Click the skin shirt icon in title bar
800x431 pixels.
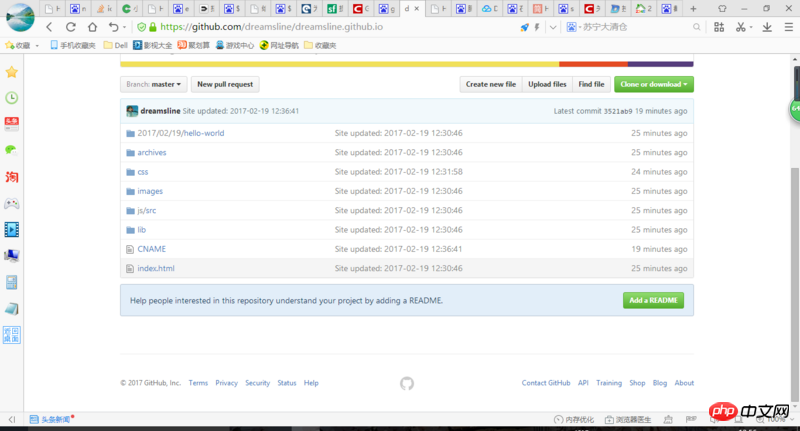click(722, 9)
